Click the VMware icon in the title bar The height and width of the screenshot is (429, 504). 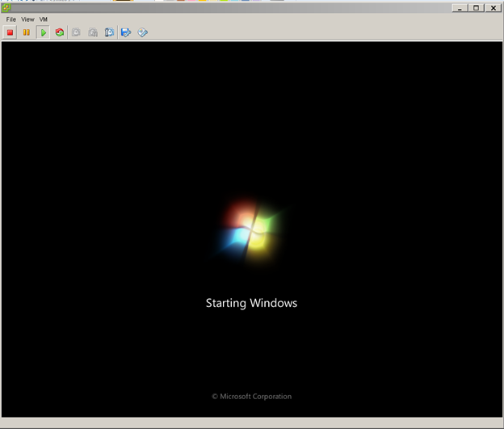6,8
